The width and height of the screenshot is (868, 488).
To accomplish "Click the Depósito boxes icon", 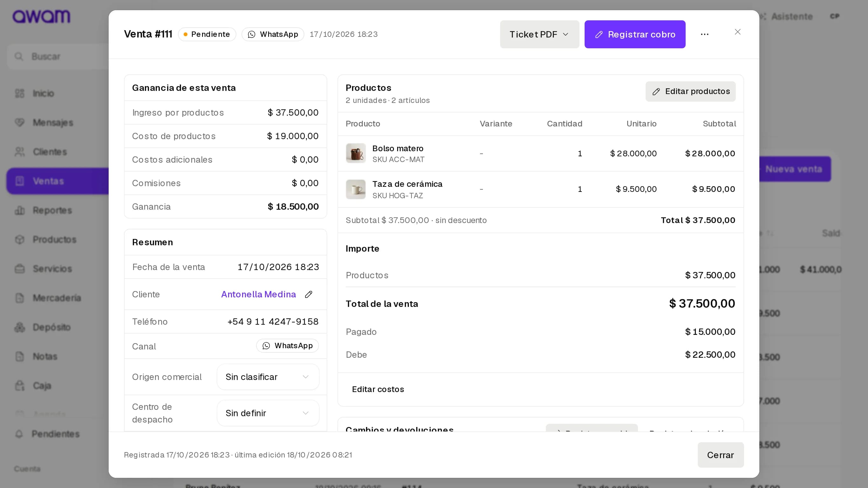I will click(x=20, y=327).
